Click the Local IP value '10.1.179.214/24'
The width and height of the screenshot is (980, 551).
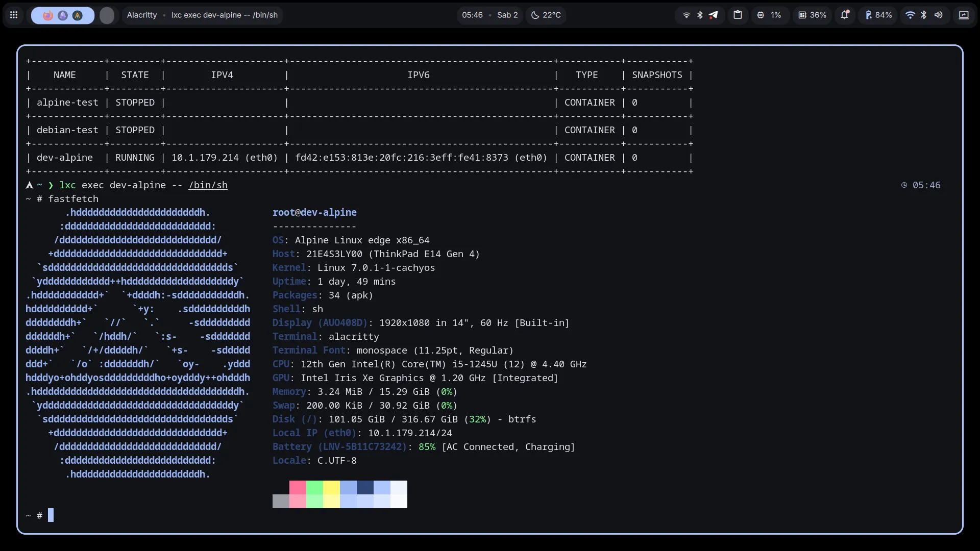click(410, 433)
